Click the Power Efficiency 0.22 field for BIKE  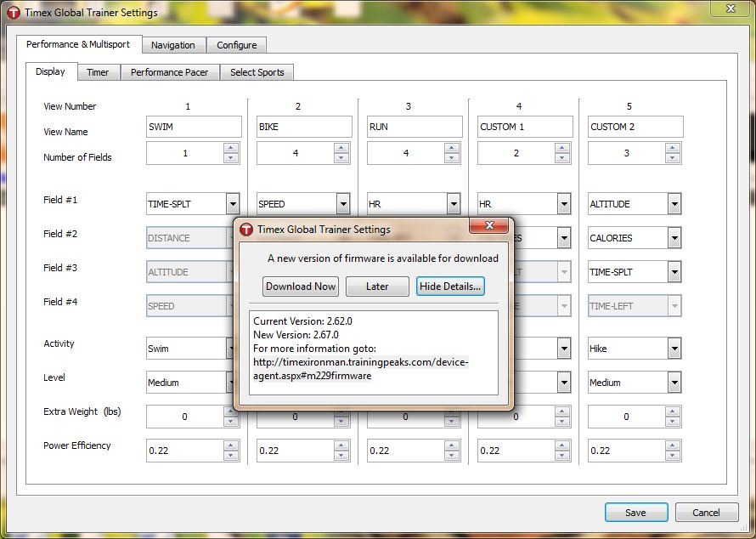pyautogui.click(x=295, y=451)
